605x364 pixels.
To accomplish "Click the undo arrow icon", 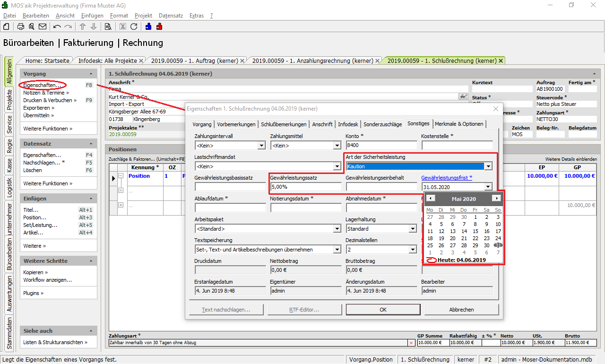I will [57, 26].
